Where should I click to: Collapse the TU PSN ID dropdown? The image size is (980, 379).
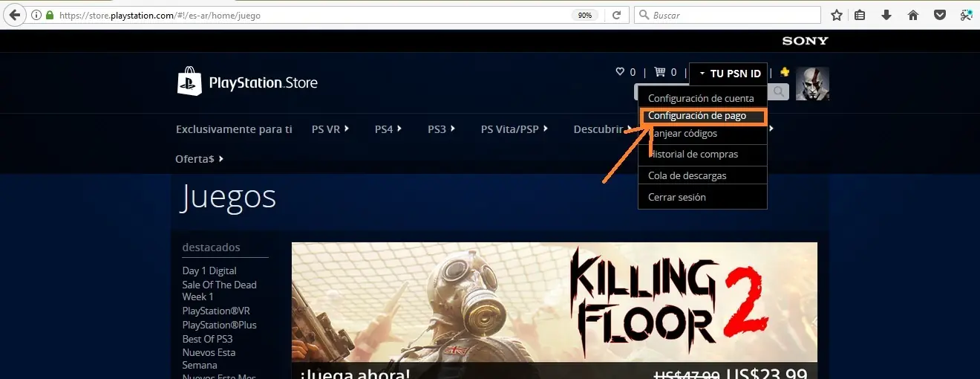coord(729,74)
